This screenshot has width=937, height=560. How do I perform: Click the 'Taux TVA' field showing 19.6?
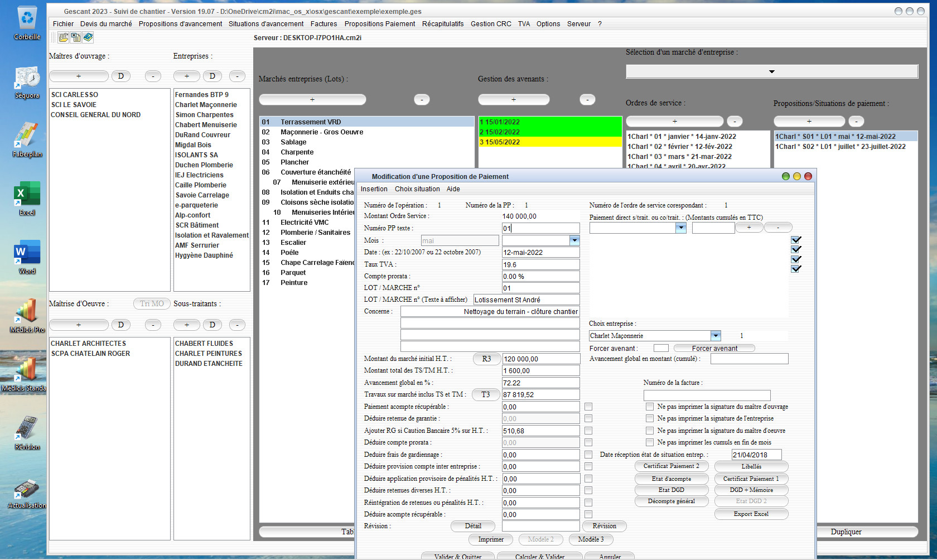(540, 264)
